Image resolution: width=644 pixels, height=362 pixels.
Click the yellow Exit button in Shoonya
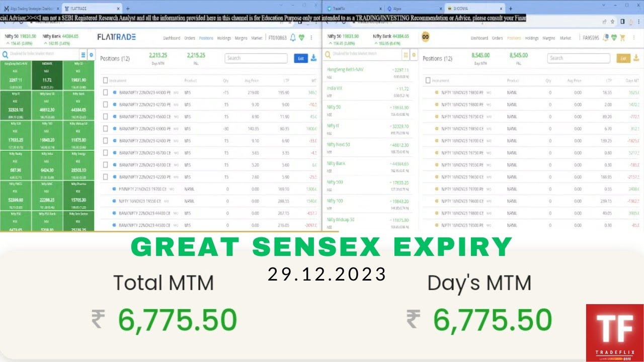click(x=623, y=58)
